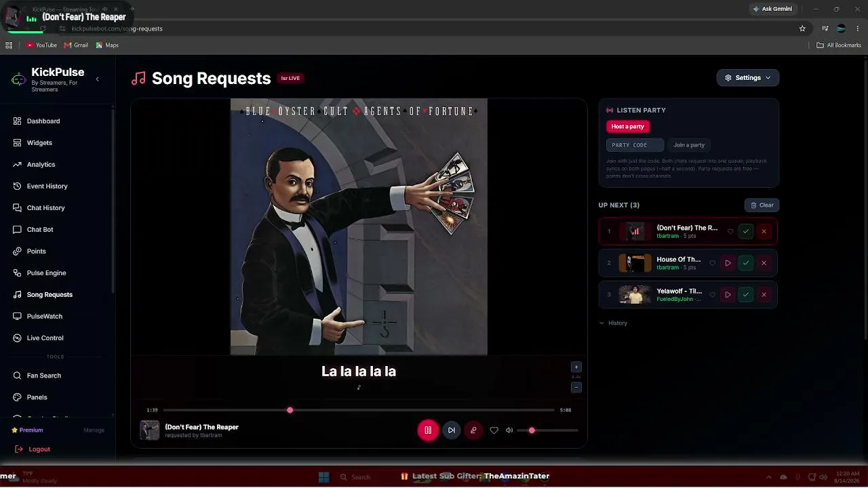The width and height of the screenshot is (868, 488).
Task: Favorite the currently playing song
Action: click(494, 430)
